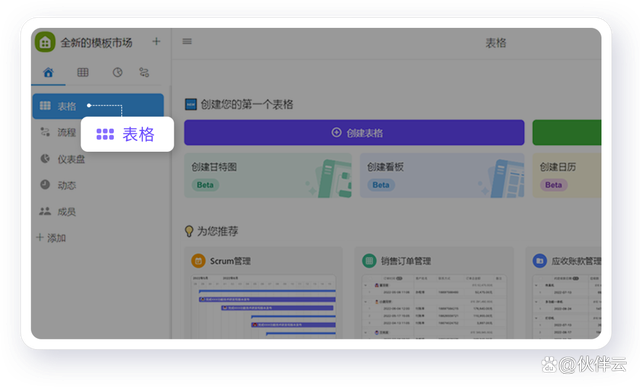640x387 pixels.
Task: Click the plus icon beside 全新的模板市场
Action: click(x=156, y=41)
